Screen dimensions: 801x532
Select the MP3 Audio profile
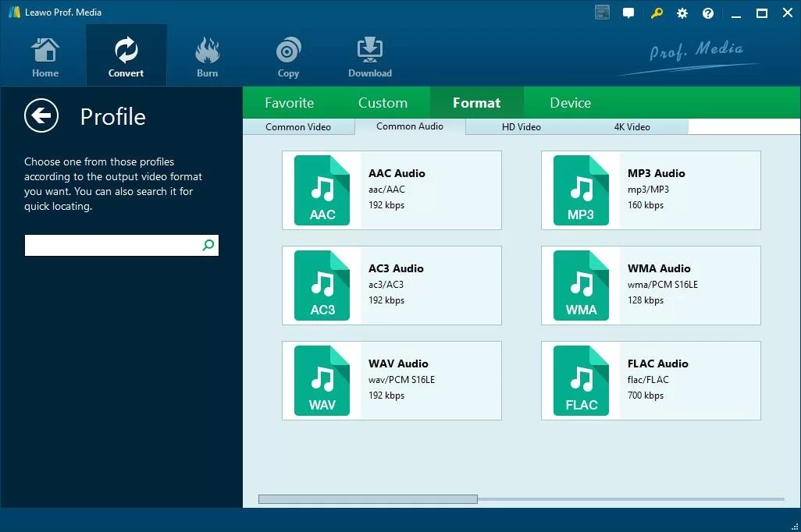click(x=650, y=190)
